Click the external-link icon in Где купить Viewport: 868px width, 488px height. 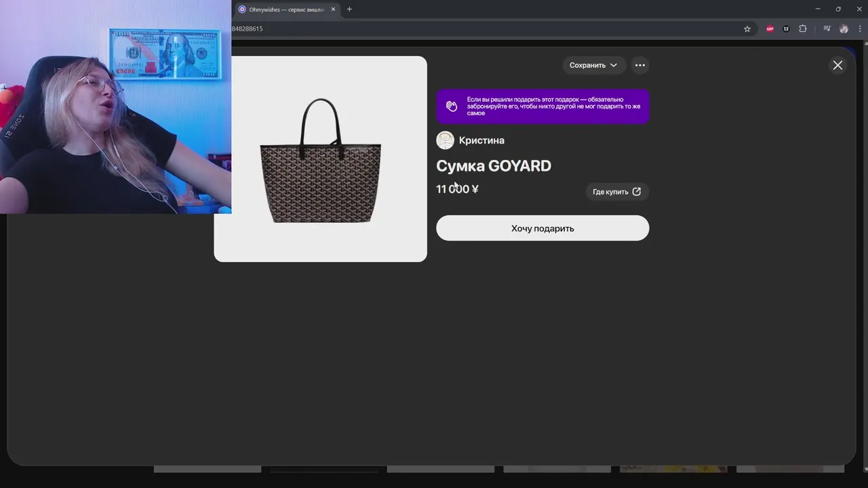click(x=636, y=192)
